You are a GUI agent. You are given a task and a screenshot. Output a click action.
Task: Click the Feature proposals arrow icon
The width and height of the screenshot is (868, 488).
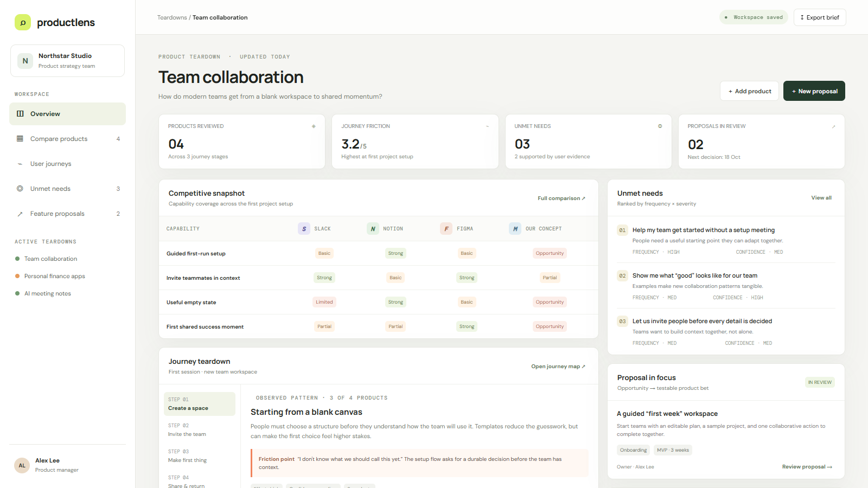pyautogui.click(x=20, y=214)
